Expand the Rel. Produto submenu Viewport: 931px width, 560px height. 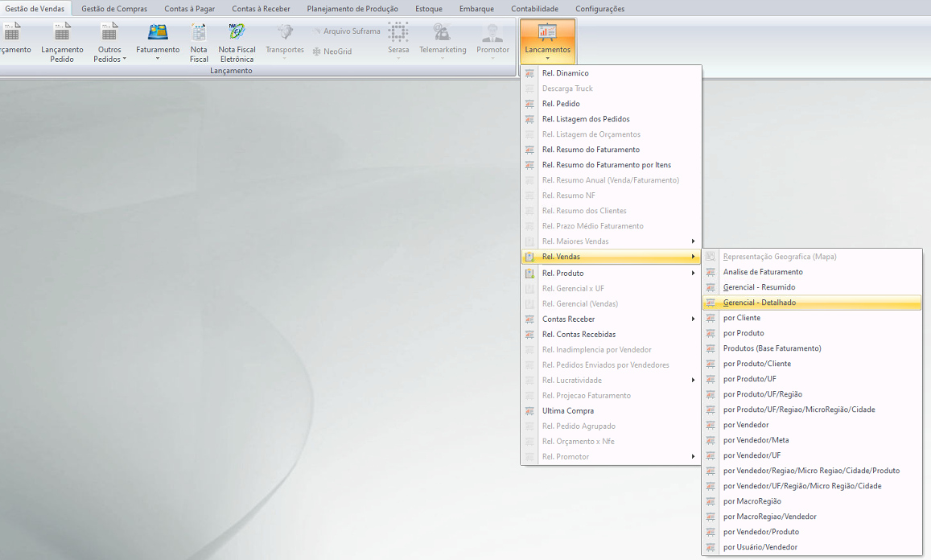click(x=693, y=273)
